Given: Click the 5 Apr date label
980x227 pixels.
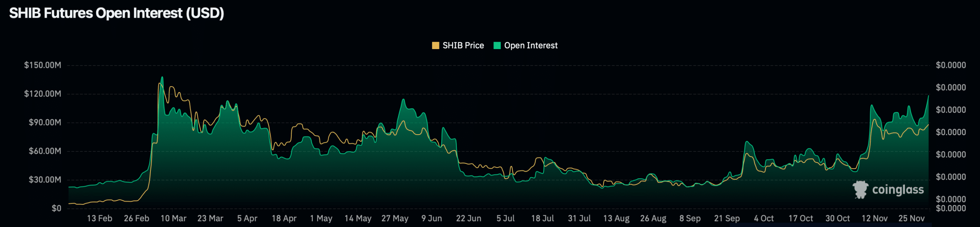Looking at the screenshot, I should tap(247, 219).
